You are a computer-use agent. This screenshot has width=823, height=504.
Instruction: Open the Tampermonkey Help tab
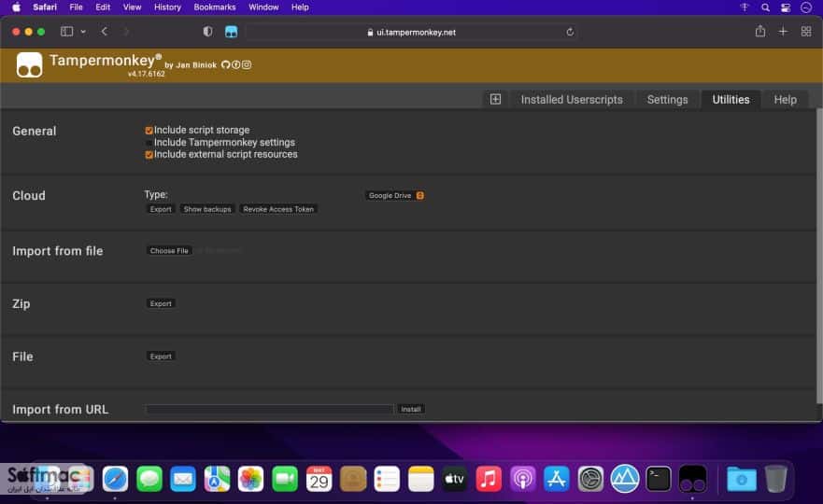click(x=786, y=100)
